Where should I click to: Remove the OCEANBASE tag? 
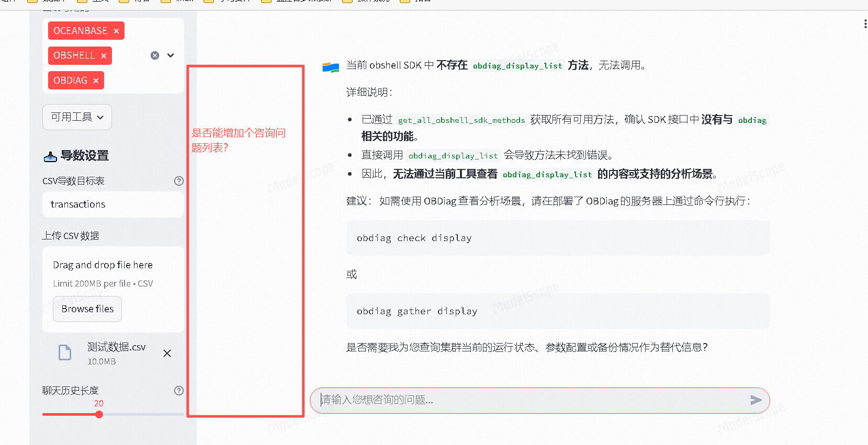tap(116, 31)
